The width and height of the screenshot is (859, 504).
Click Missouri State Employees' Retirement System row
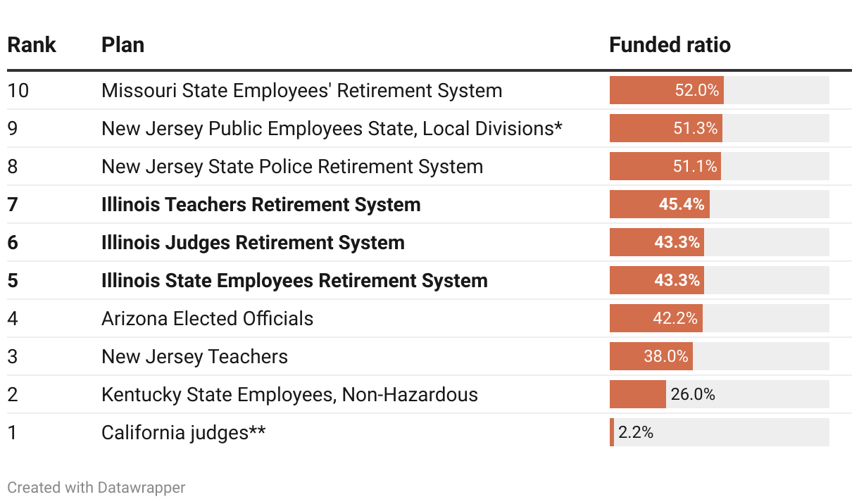point(301,91)
